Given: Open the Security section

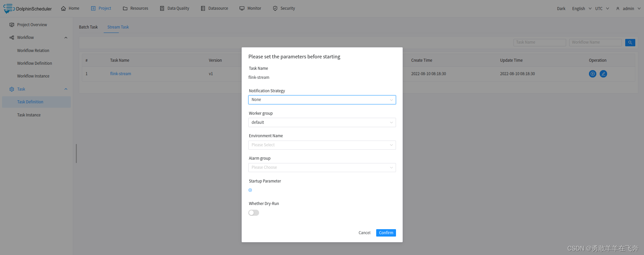Looking at the screenshot, I should click(x=284, y=8).
